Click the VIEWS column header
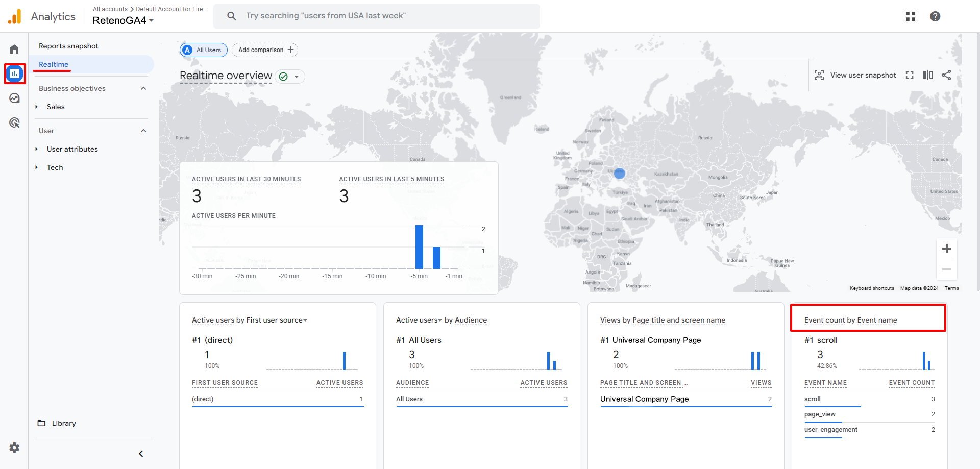Image resolution: width=980 pixels, height=469 pixels. click(x=761, y=383)
